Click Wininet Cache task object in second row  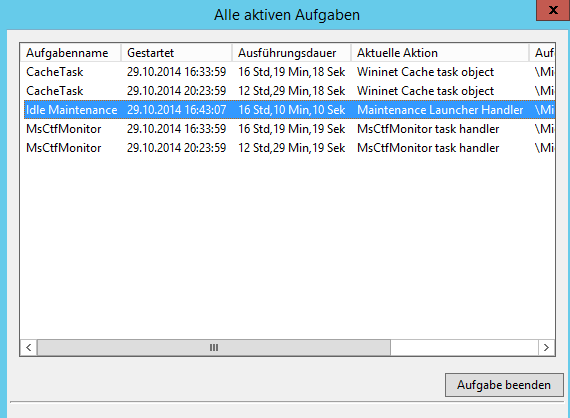[425, 91]
